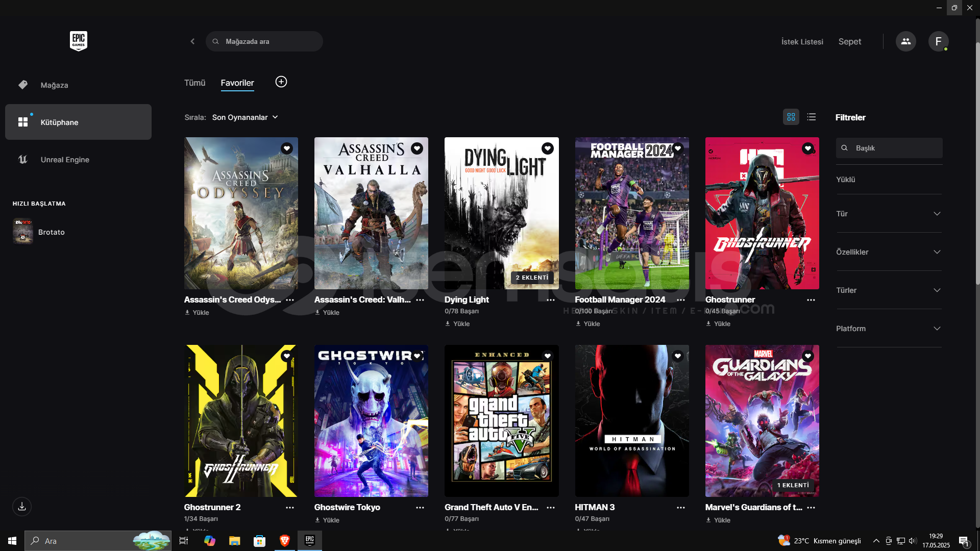Open the Sort by Son Oynananlar dropdown
980x551 pixels.
pos(245,117)
